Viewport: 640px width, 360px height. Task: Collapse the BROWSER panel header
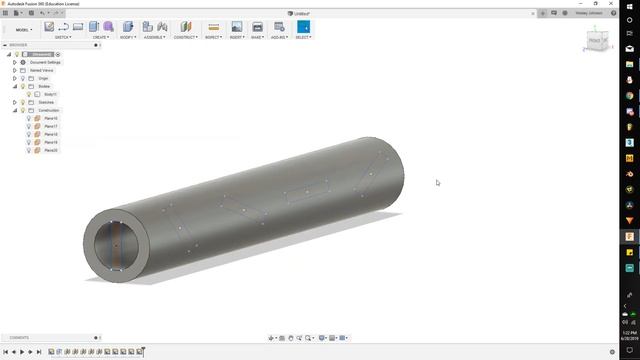5,45
